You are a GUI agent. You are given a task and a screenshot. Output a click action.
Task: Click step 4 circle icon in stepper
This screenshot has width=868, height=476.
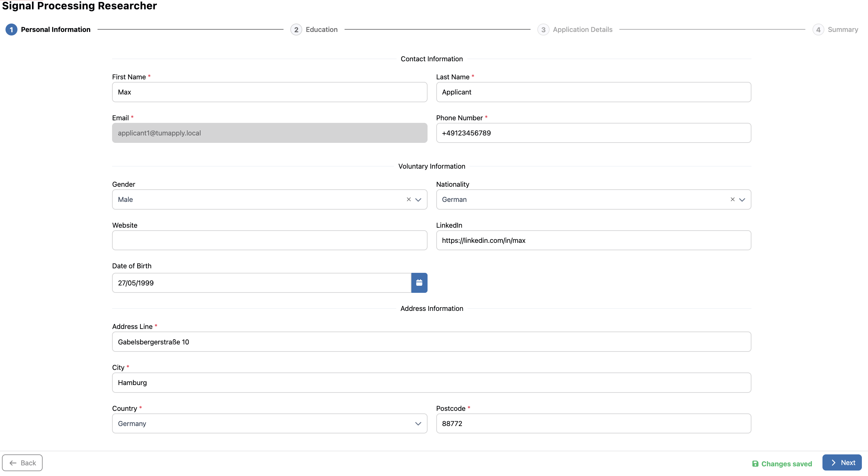pos(818,30)
